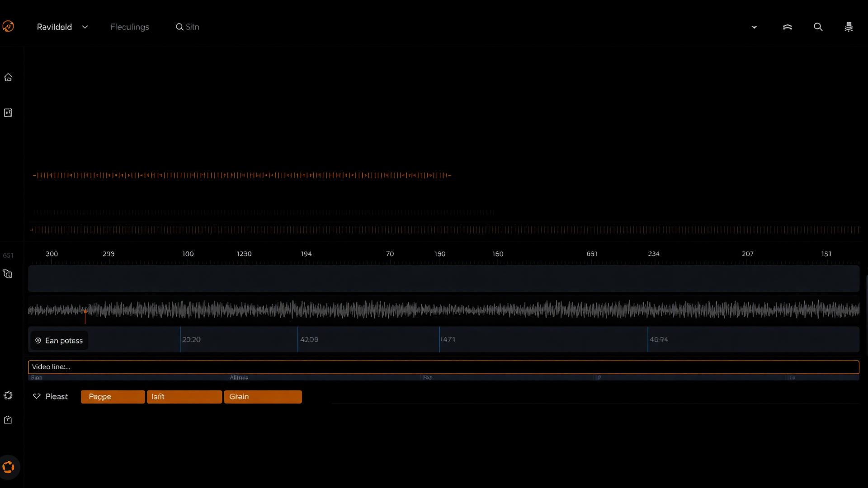Click ruler value 207

click(748, 254)
